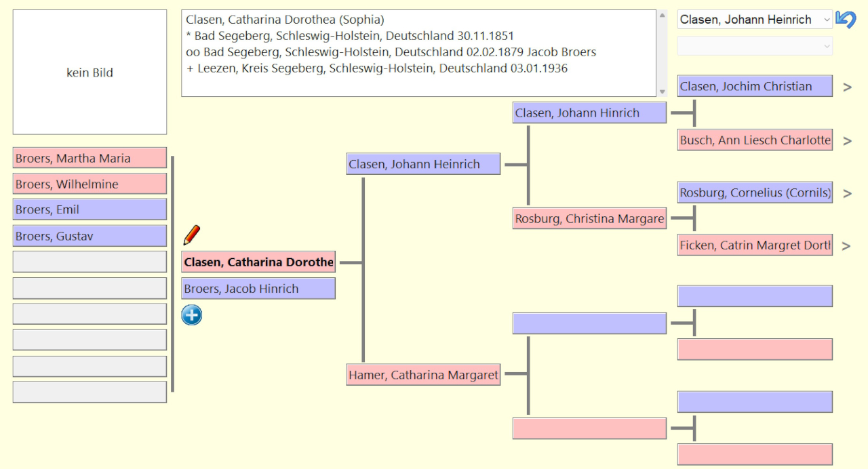Open the Clasen, Johann Heinrich dropdown
868x469 pixels.
coord(755,20)
